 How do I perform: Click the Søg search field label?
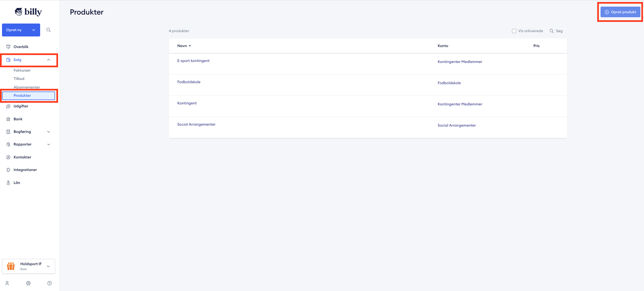[559, 31]
